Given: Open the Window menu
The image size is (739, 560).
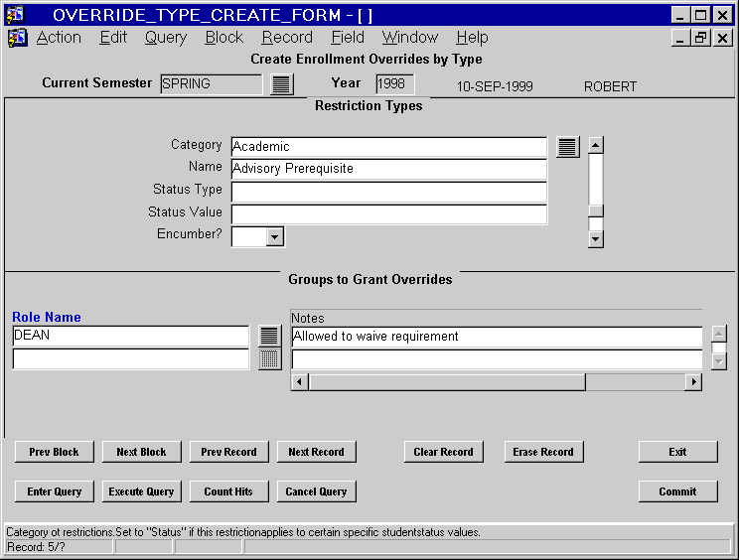Looking at the screenshot, I should [410, 37].
